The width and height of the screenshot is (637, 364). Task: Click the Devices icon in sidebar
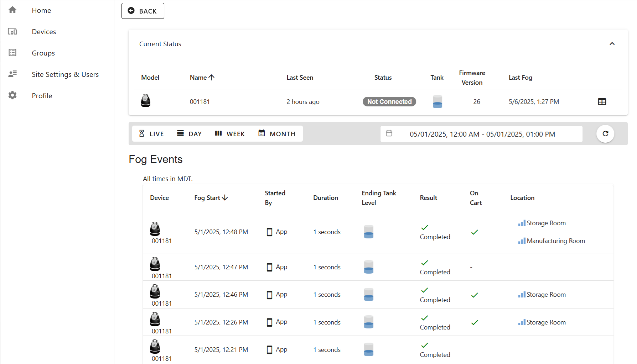pos(12,31)
